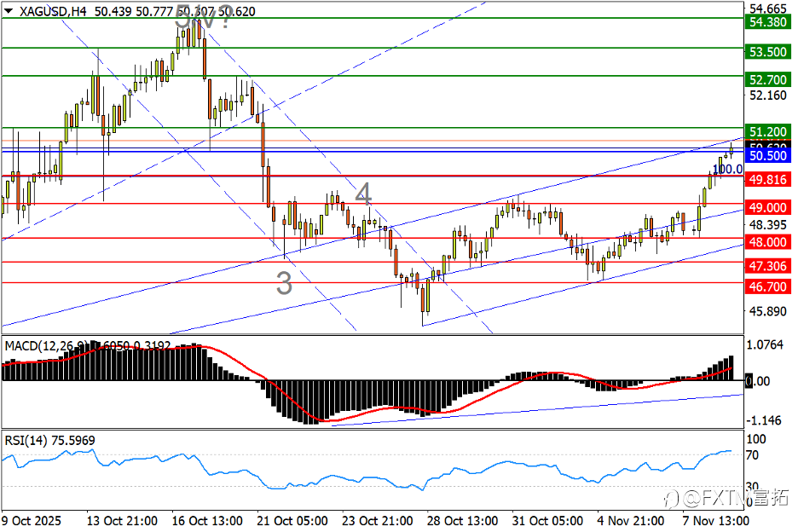Select the wave label 3 on chart
This screenshot has width=798, height=532.
click(x=284, y=283)
